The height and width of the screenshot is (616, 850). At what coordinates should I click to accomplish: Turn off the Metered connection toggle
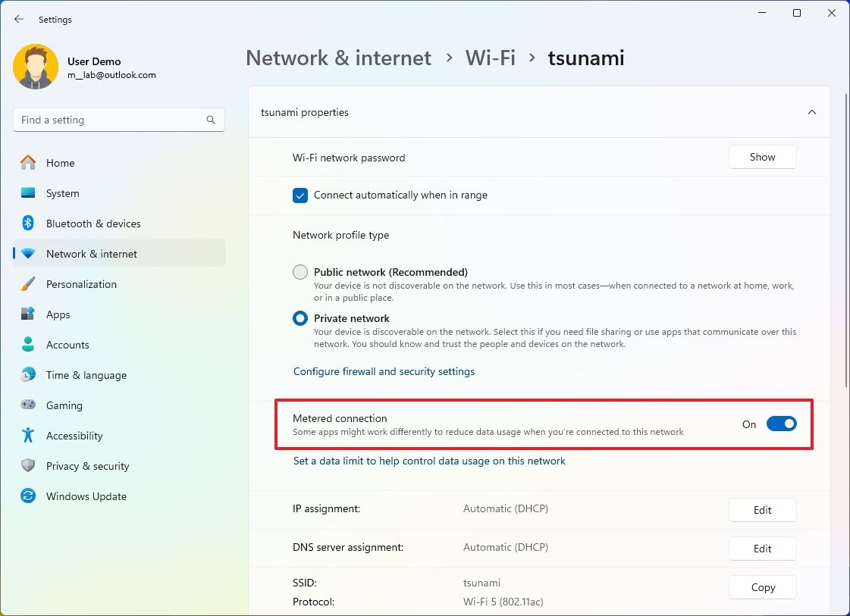[782, 424]
